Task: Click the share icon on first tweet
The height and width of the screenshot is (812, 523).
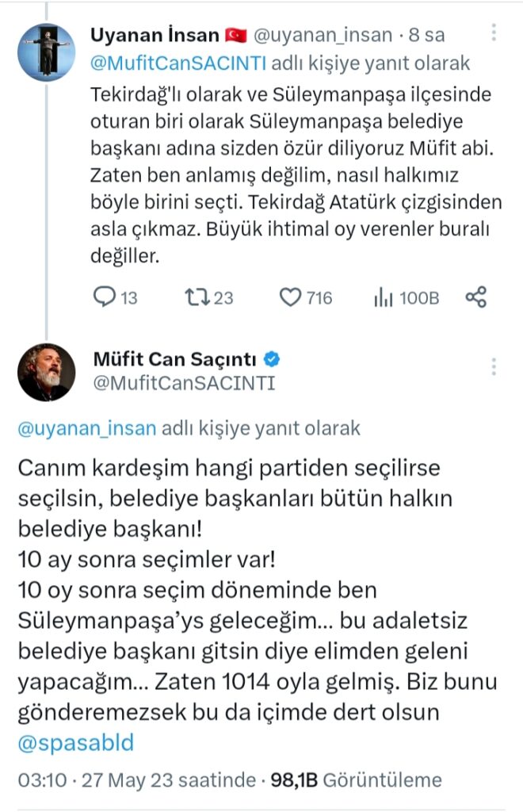Action: tap(475, 297)
